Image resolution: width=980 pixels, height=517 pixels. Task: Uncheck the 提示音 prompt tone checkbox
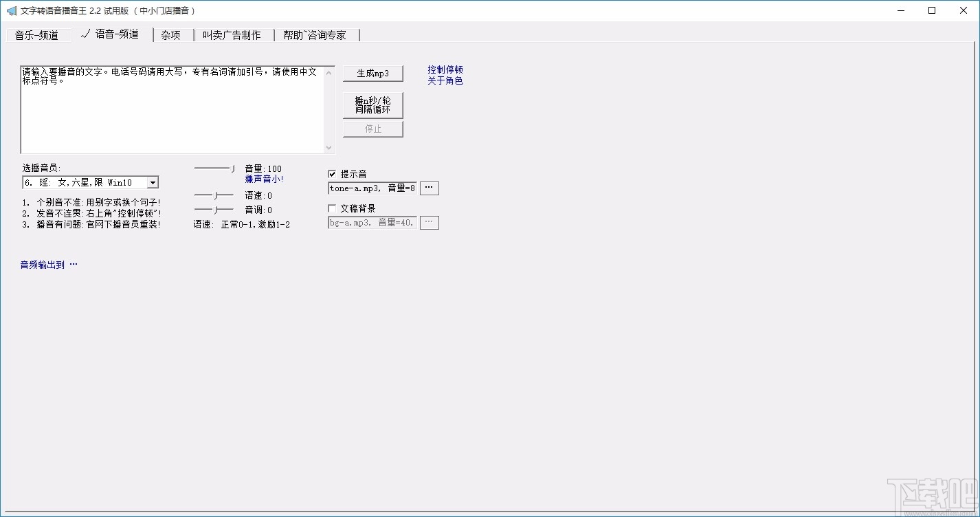[x=332, y=174]
